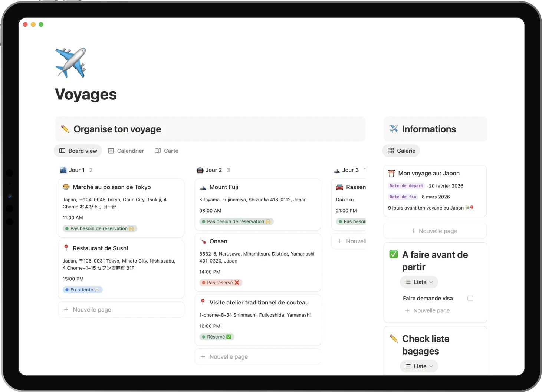
Task: Add Nouvelle page in Jour 2 column
Action: pos(258,356)
